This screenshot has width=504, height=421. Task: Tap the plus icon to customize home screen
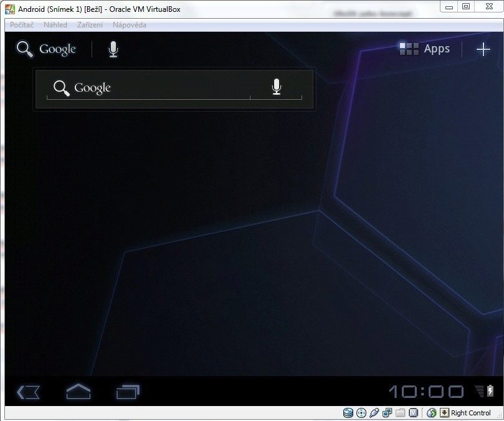(x=483, y=49)
